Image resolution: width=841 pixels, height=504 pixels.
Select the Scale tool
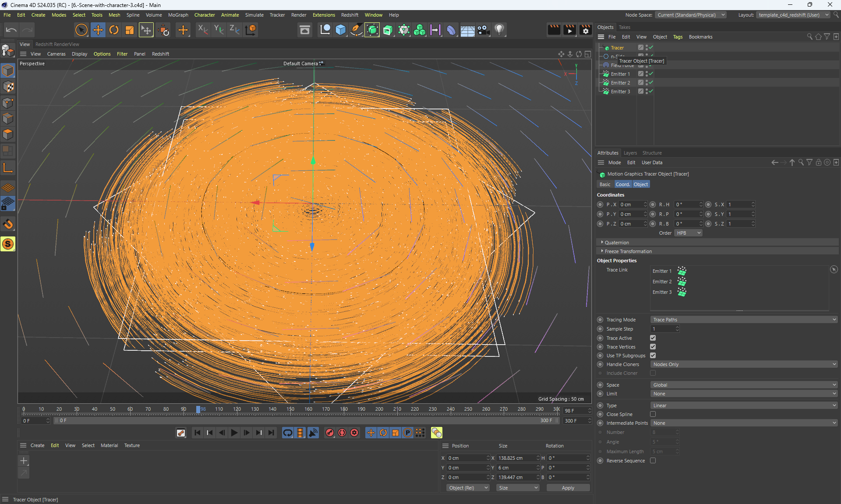(x=130, y=30)
